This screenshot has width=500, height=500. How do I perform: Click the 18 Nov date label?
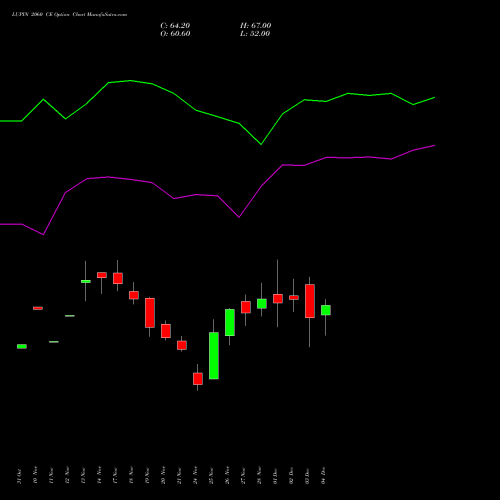[131, 475]
